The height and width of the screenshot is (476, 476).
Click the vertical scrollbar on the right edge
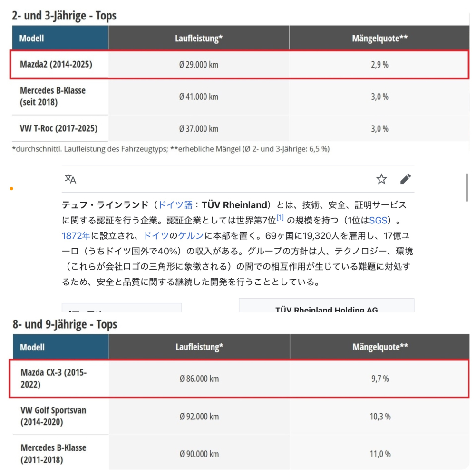(467, 188)
